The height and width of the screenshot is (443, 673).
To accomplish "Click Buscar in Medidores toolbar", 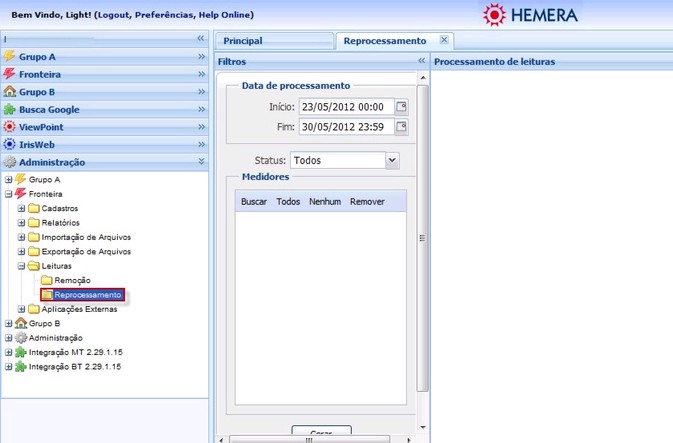I will click(254, 202).
